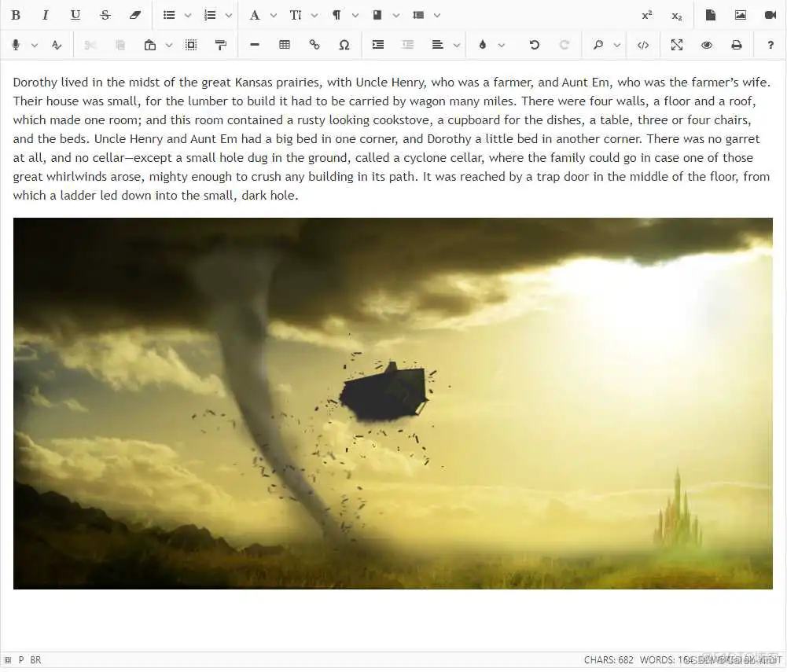This screenshot has height=672, width=787.
Task: Expand the bulleted list style dropdown
Action: coord(188,15)
